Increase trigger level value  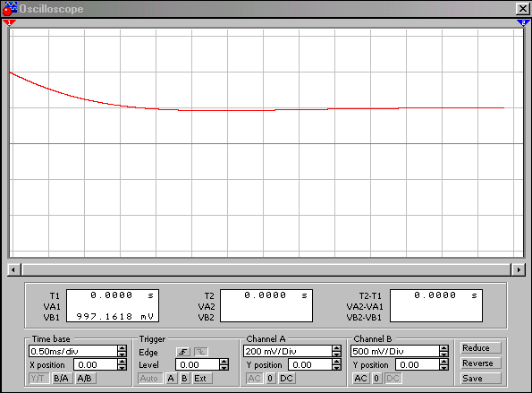pyautogui.click(x=224, y=362)
